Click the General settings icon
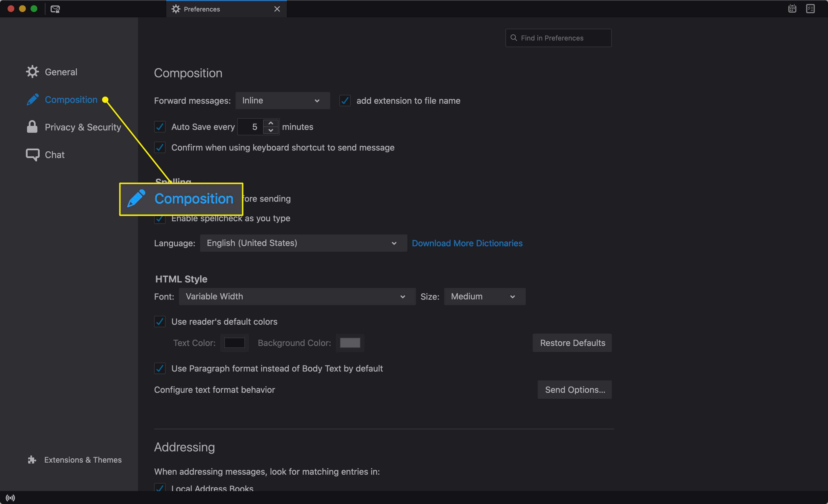This screenshot has width=828, height=504. 31,71
